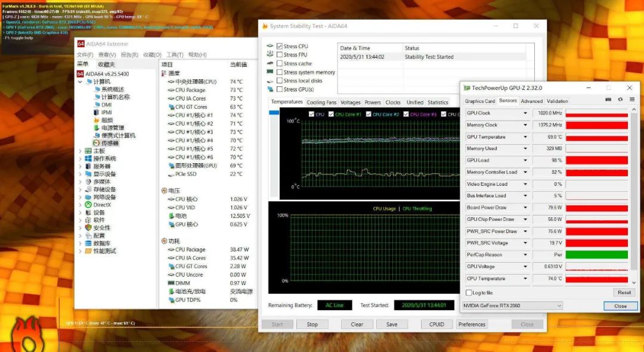Open the PerfCap Reason dropdown
Viewport: 644px width, 352px height.
[525, 254]
